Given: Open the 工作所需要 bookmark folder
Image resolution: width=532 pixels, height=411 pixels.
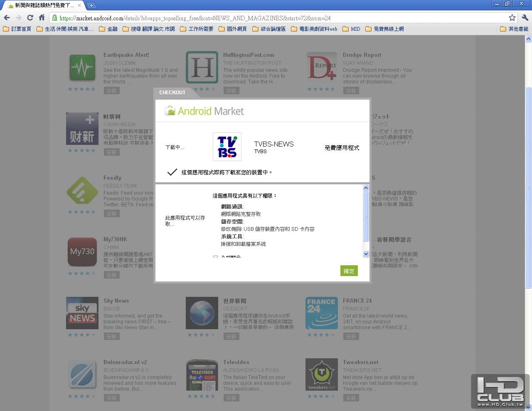Looking at the screenshot, I should (x=197, y=29).
